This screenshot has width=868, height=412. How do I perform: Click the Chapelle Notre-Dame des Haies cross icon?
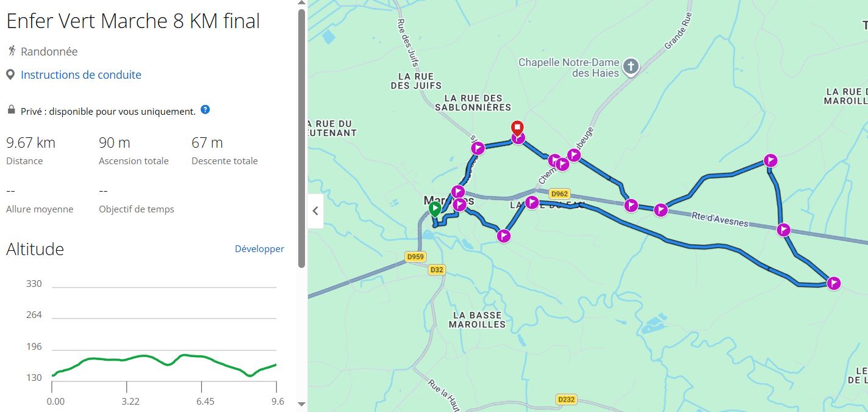[631, 66]
